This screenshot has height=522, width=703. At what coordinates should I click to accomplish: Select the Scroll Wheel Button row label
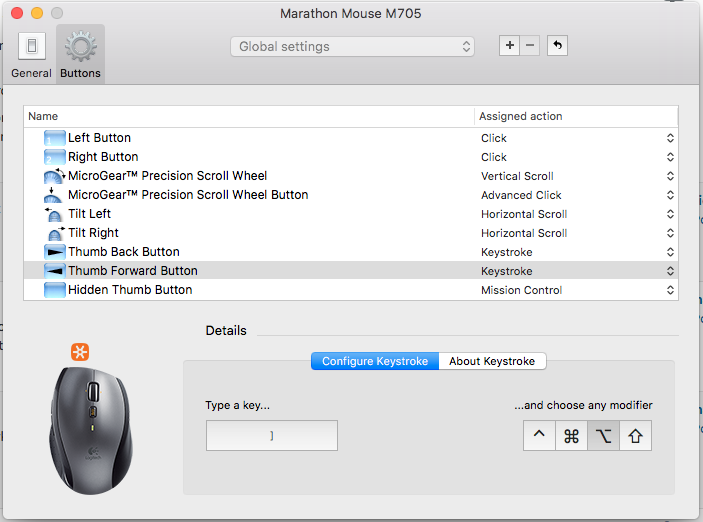pyautogui.click(x=188, y=195)
